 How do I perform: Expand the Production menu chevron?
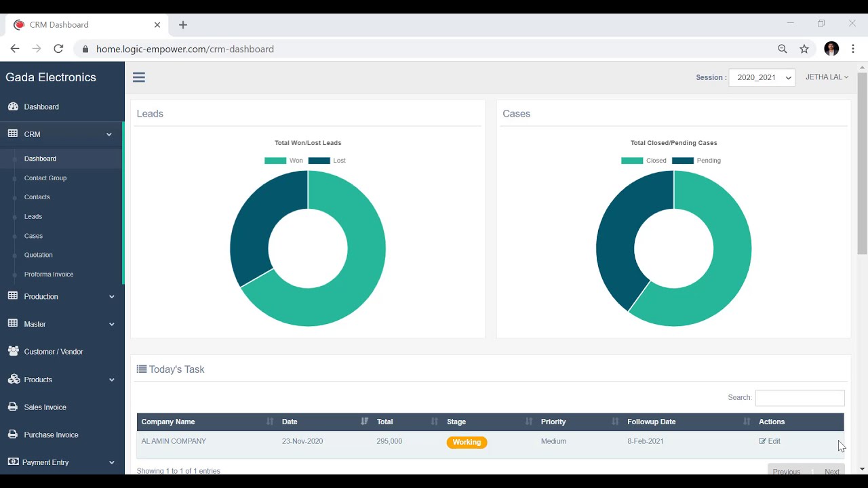pyautogui.click(x=112, y=296)
